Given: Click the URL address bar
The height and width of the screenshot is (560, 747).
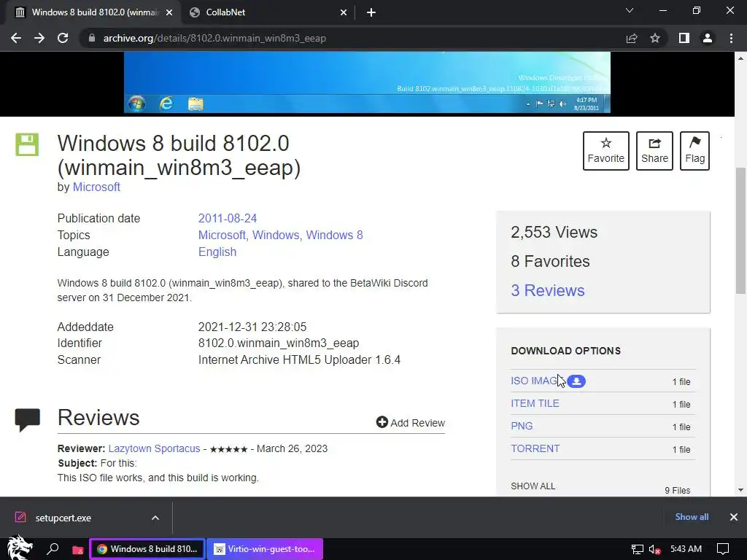Looking at the screenshot, I should pyautogui.click(x=352, y=38).
